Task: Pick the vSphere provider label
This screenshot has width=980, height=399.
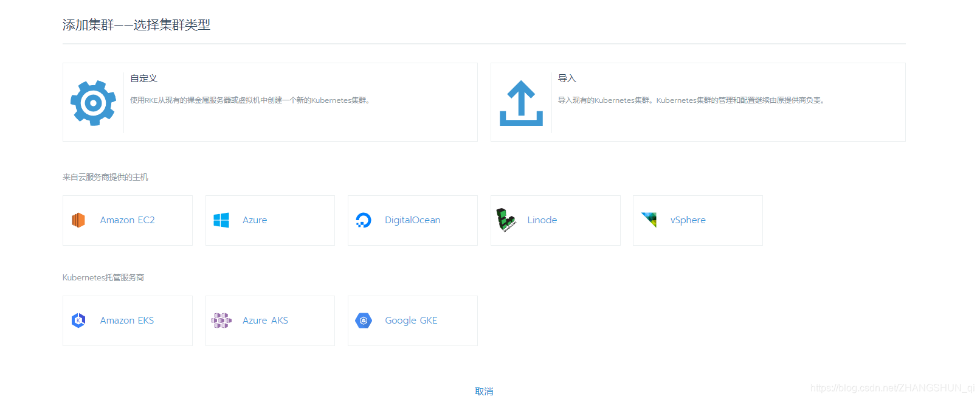Action: pos(688,220)
